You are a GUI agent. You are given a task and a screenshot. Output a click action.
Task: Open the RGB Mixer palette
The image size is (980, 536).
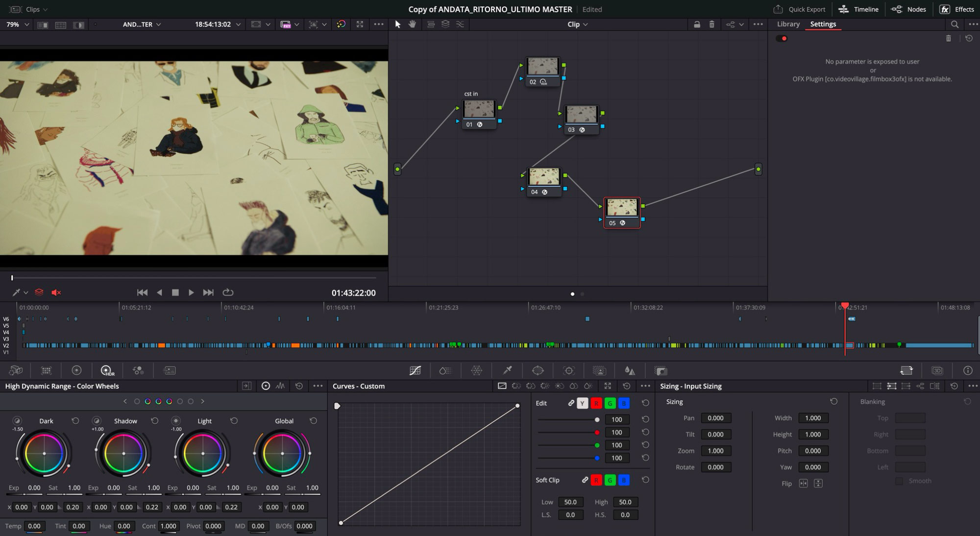pos(138,370)
